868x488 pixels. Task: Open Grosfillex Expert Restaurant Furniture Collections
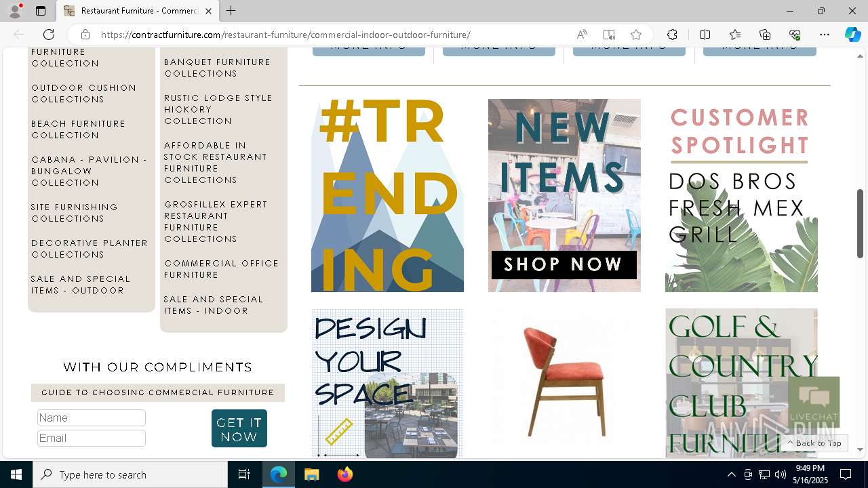[x=216, y=222]
